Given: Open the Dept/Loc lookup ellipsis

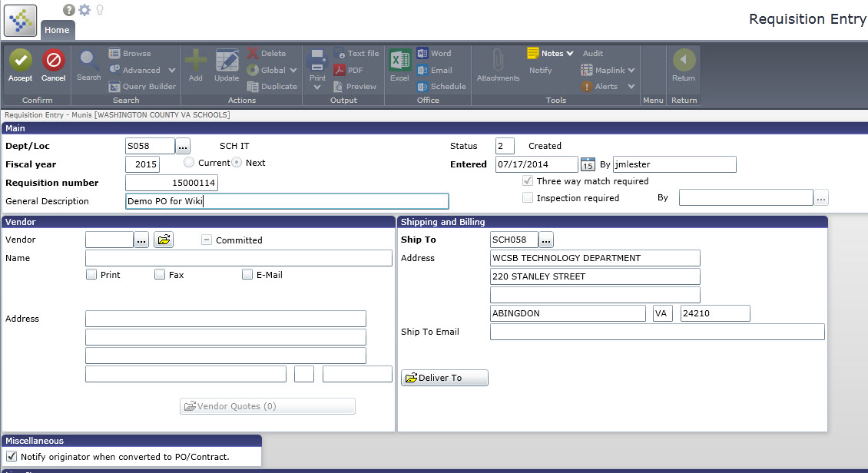Looking at the screenshot, I should point(183,146).
